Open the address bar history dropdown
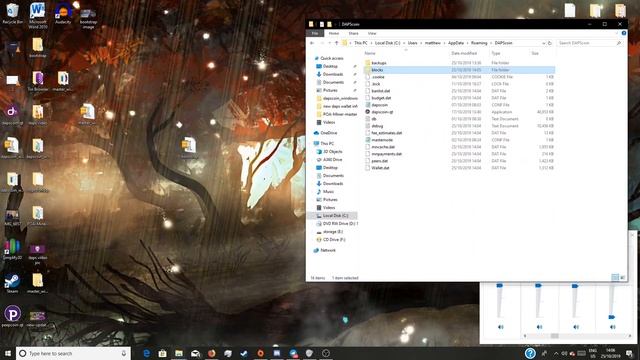 [543, 43]
